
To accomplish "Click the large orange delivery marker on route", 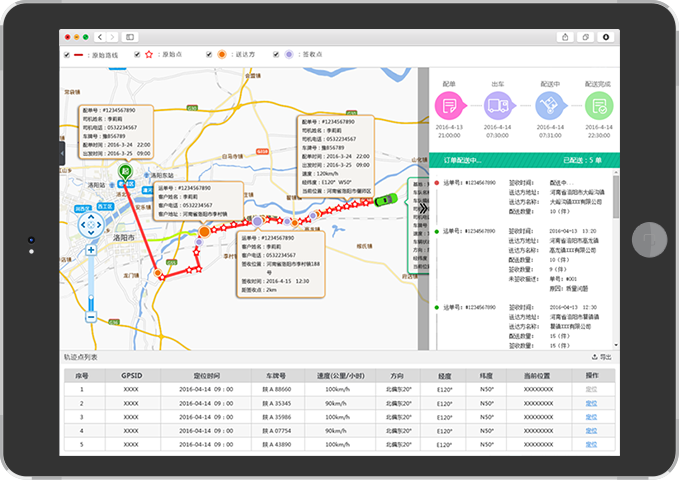I will (204, 231).
